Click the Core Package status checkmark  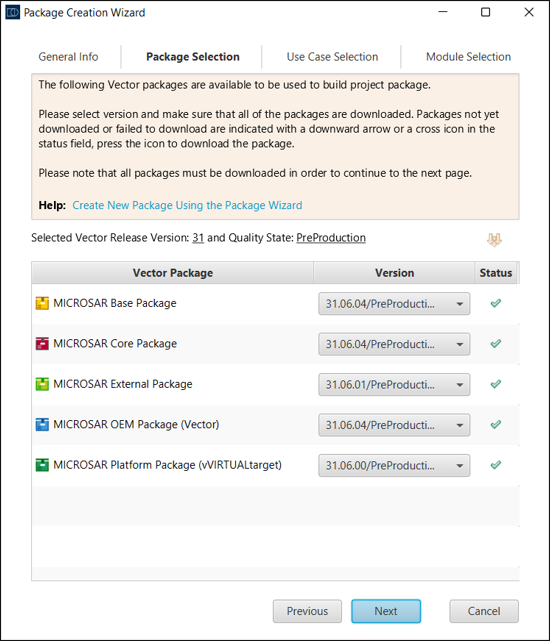click(496, 344)
